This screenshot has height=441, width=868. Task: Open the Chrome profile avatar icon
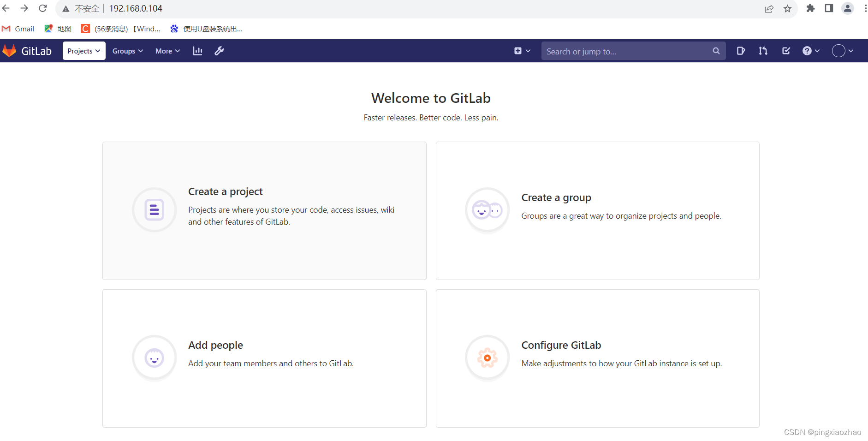coord(848,8)
